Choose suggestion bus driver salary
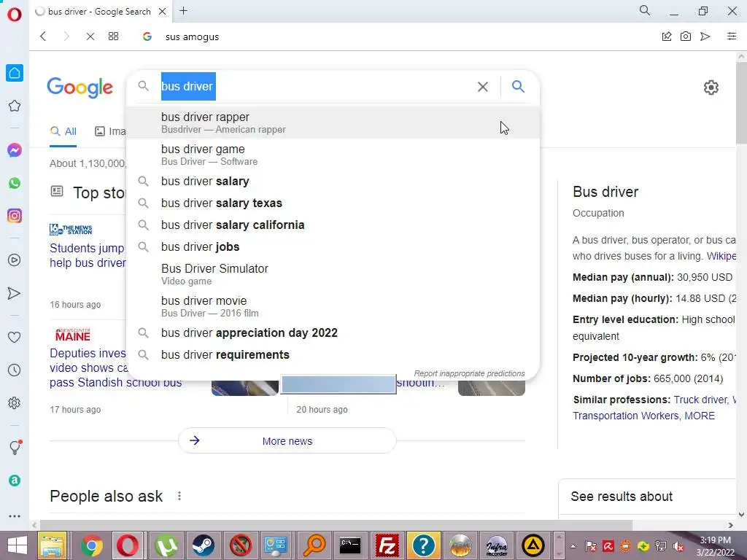This screenshot has width=747, height=560. click(x=333, y=182)
